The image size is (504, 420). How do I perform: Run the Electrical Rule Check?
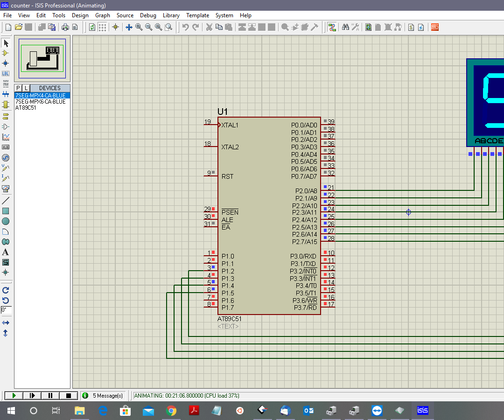pos(421,28)
